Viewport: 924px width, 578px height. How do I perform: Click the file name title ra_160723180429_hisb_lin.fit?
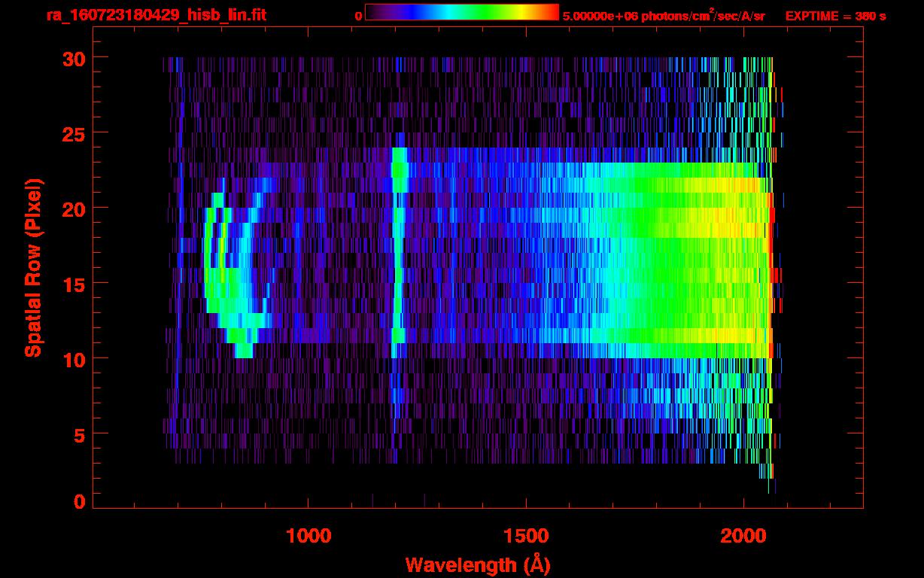pos(156,15)
